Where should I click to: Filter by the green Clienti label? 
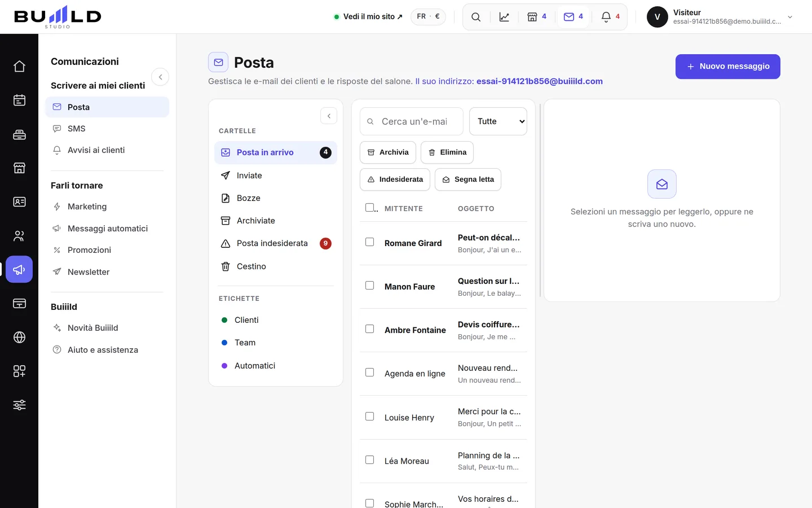(276, 320)
